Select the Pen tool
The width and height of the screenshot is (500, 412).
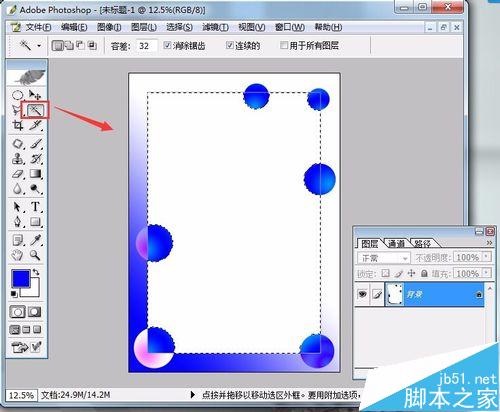pos(17,222)
